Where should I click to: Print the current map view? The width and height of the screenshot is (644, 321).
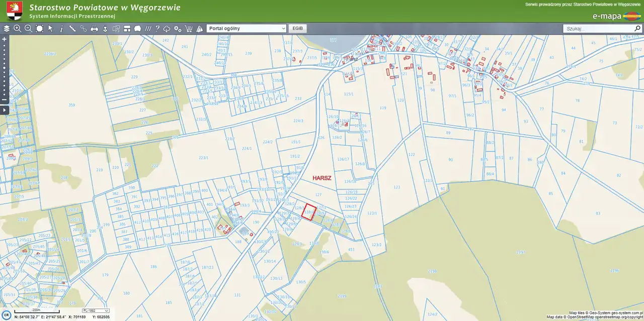pos(94,29)
